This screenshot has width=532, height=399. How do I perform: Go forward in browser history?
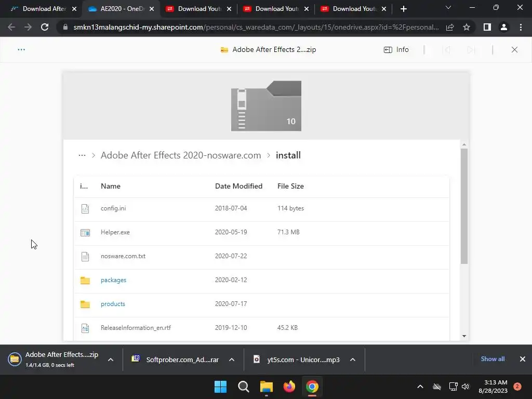[x=28, y=27]
